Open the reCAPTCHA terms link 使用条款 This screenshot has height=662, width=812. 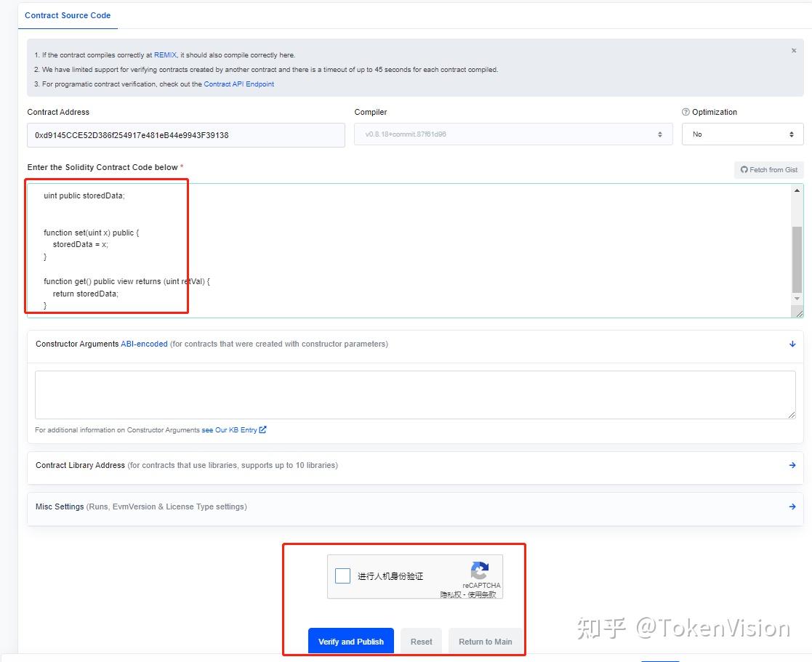tap(482, 594)
